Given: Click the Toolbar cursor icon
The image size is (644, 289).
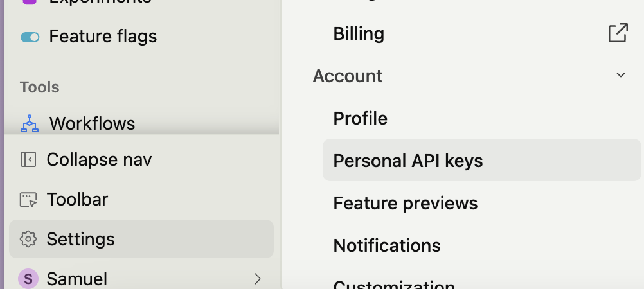Looking at the screenshot, I should [x=28, y=200].
